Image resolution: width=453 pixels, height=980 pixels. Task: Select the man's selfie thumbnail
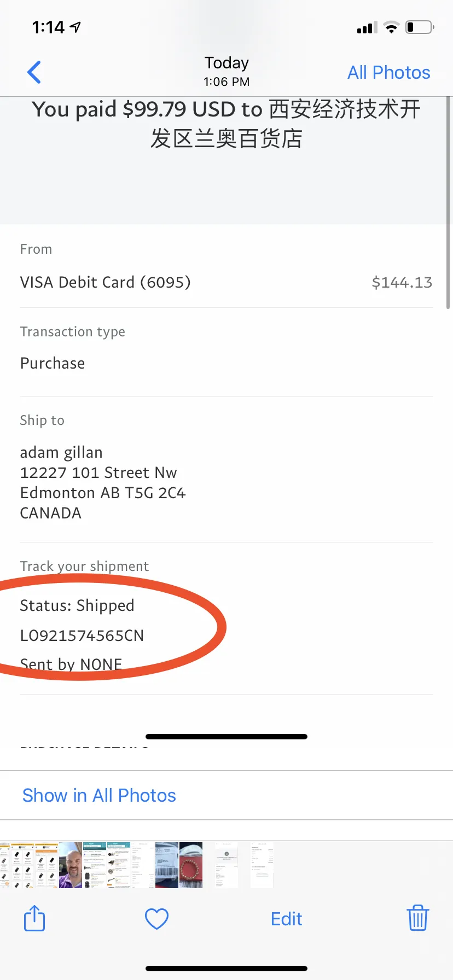click(x=71, y=865)
